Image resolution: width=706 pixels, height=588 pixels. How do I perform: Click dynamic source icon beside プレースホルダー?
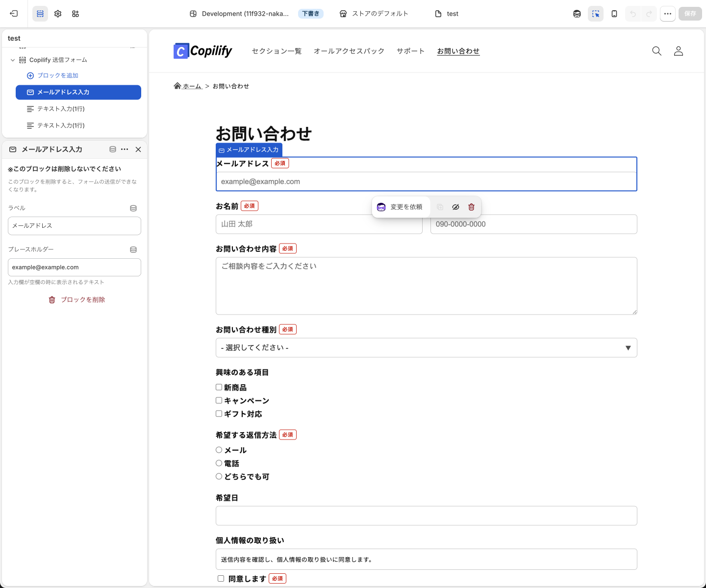pyautogui.click(x=133, y=250)
